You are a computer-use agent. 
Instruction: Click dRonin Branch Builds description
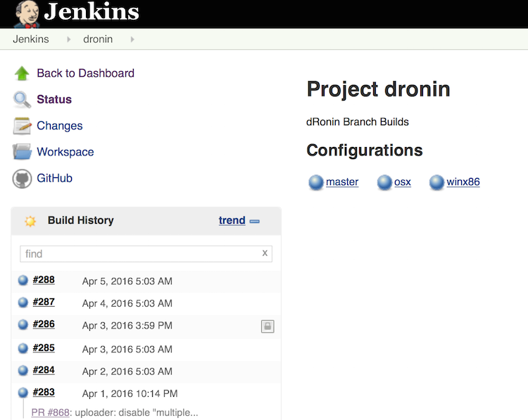(x=357, y=122)
